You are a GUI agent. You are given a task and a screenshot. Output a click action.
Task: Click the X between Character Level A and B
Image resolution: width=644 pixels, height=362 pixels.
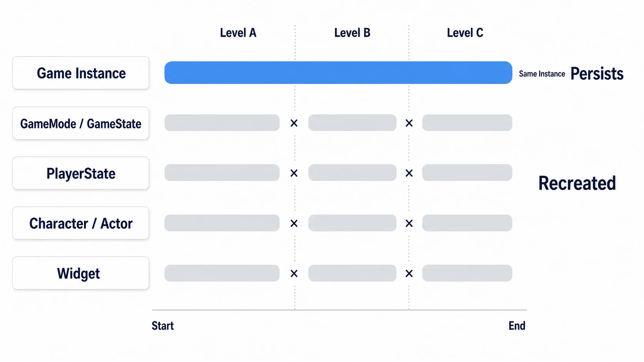coord(294,223)
